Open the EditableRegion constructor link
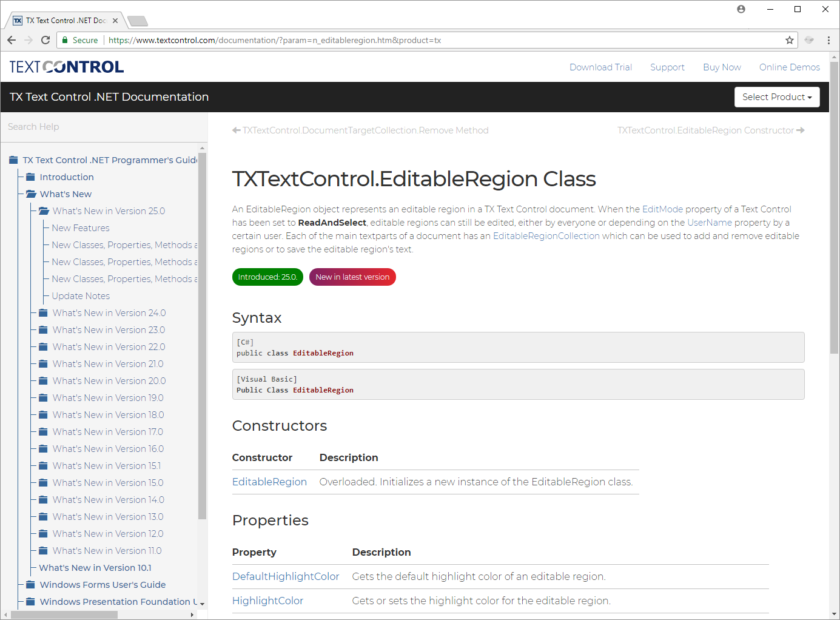The image size is (840, 620). [x=269, y=482]
